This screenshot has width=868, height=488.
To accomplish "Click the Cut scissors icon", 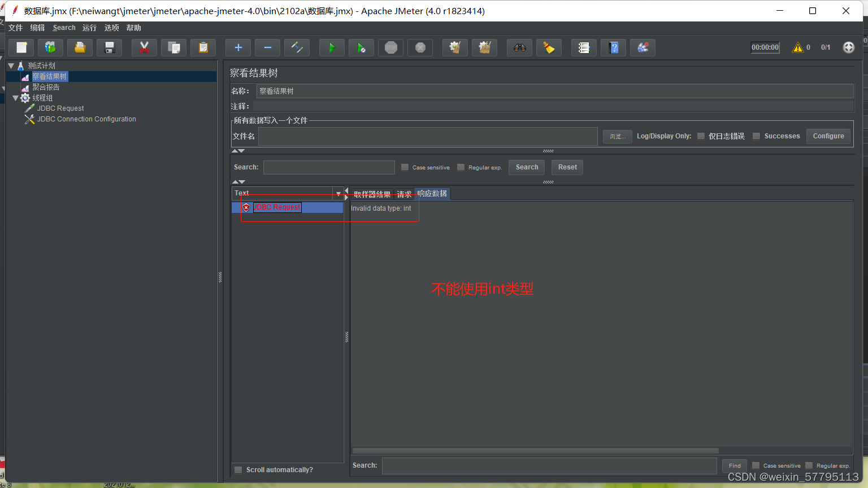I will click(145, 47).
